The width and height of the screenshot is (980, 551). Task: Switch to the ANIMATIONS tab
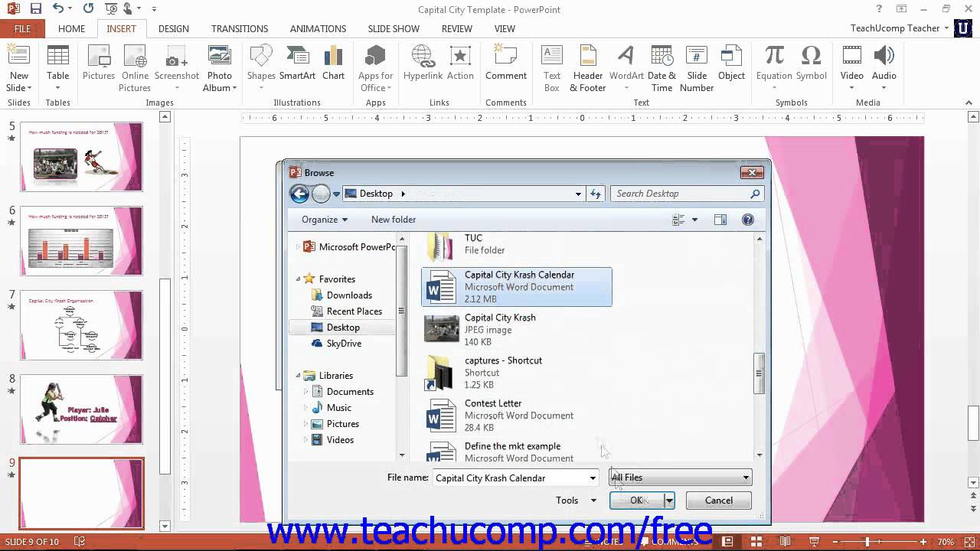(318, 28)
